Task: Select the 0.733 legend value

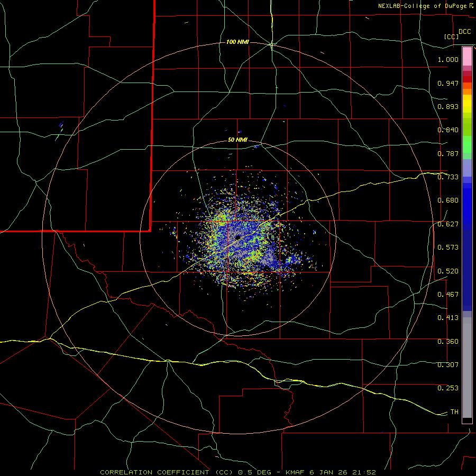Action: pyautogui.click(x=448, y=177)
